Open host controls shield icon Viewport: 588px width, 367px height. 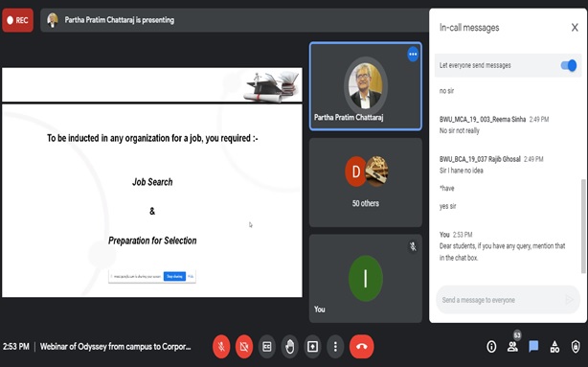[576, 346]
